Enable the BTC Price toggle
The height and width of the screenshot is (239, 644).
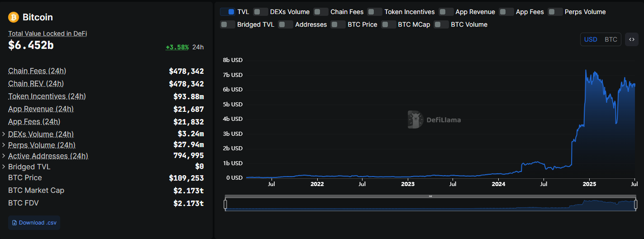tap(338, 24)
